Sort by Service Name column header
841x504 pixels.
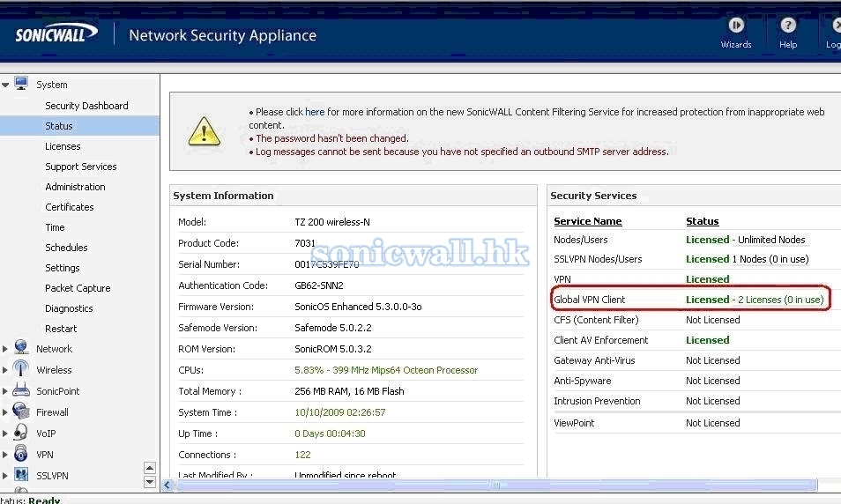tap(587, 221)
